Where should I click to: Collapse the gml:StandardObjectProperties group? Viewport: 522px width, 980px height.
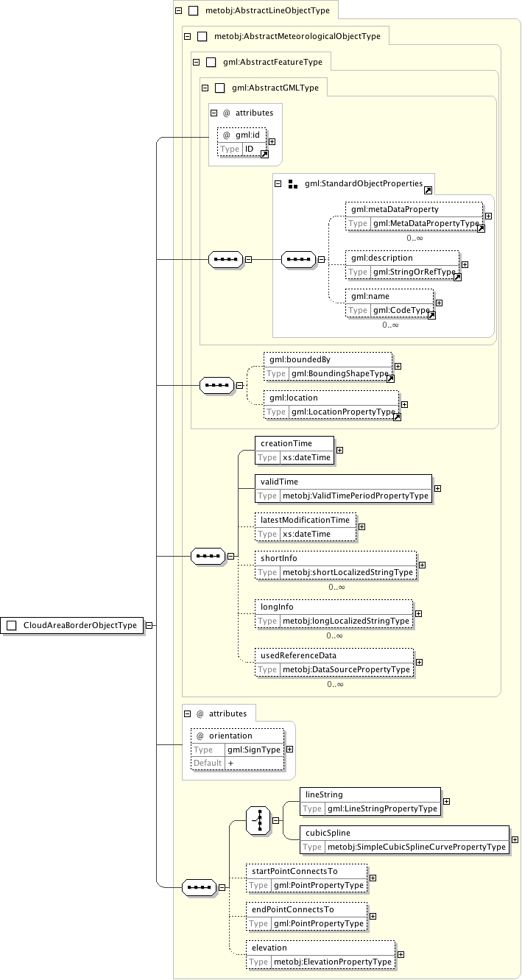click(x=278, y=184)
